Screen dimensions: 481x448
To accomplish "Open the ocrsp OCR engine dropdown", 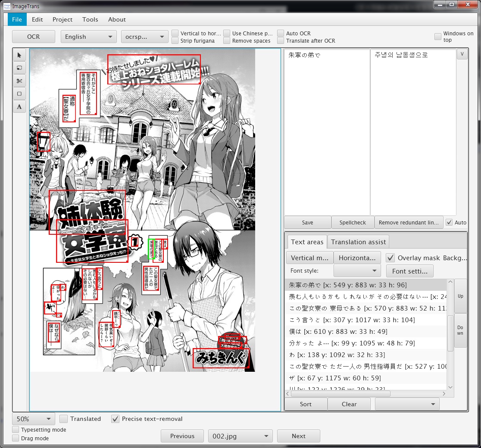I will (144, 37).
